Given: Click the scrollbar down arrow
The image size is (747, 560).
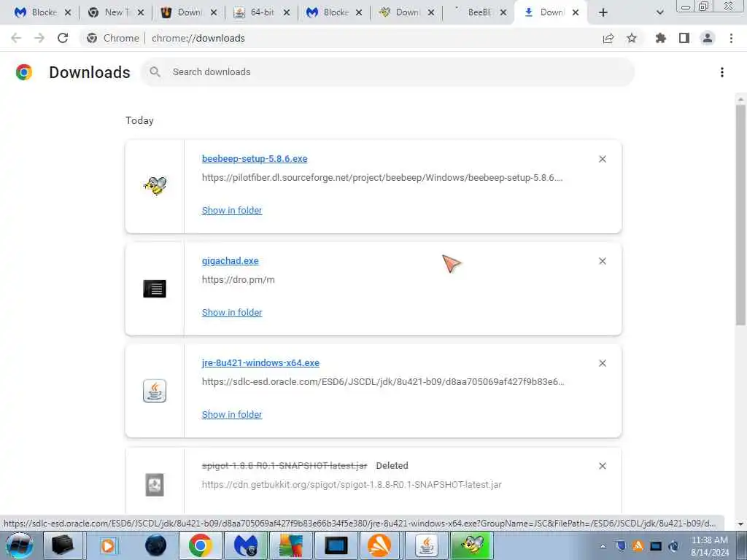Looking at the screenshot, I should 740,524.
